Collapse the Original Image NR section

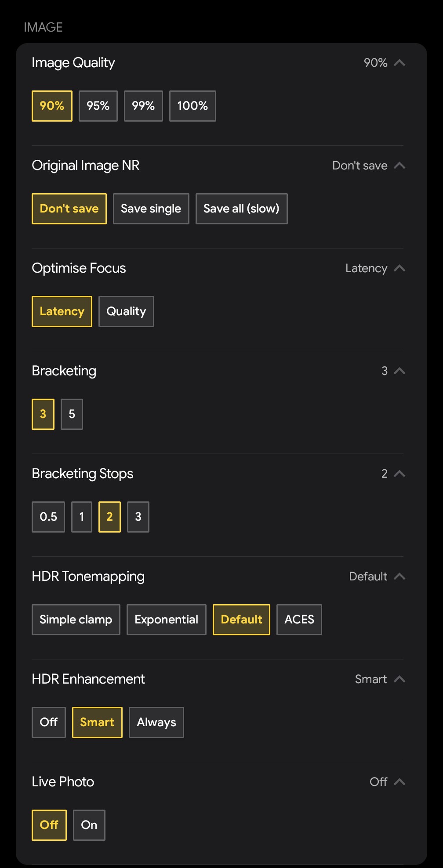[399, 166]
